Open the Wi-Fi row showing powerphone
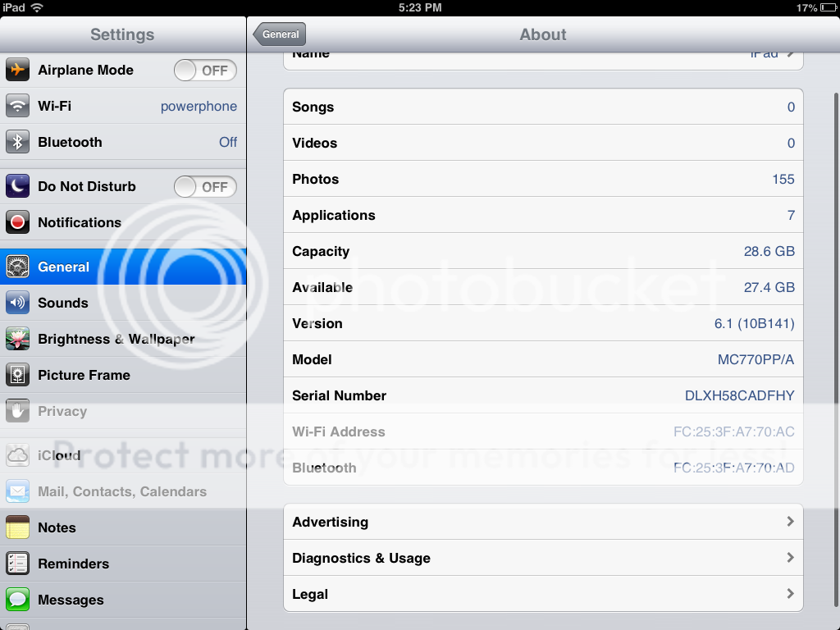This screenshot has width=840, height=630. (x=123, y=106)
